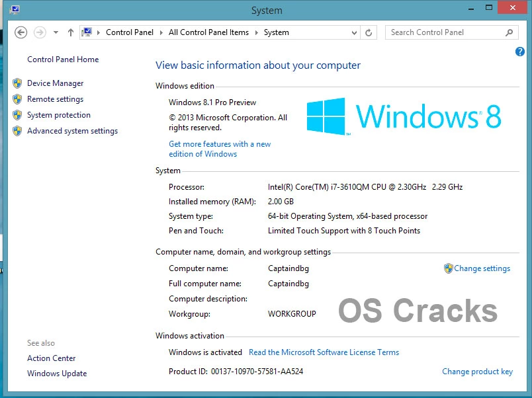
Task: Select the System breadcrumb
Action: click(277, 32)
